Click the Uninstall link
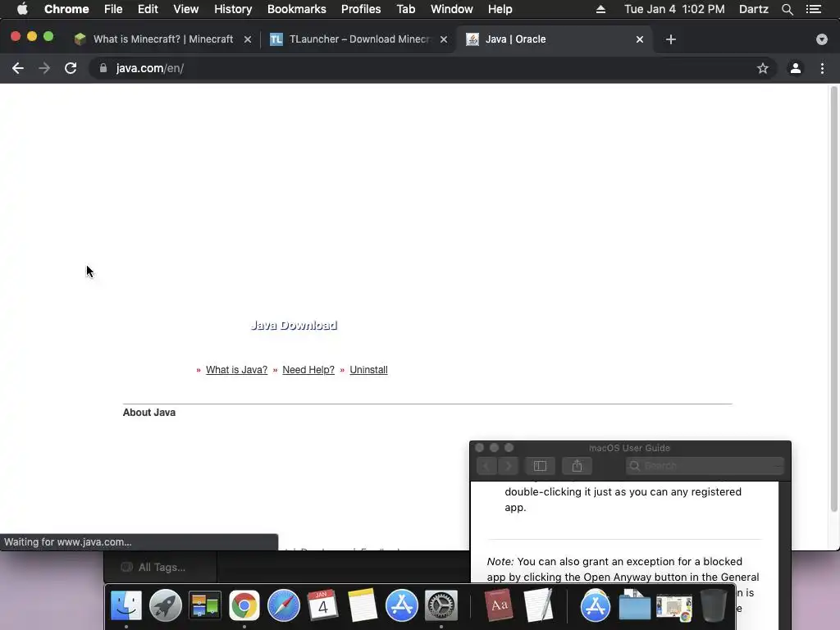840x630 pixels. pos(368,370)
